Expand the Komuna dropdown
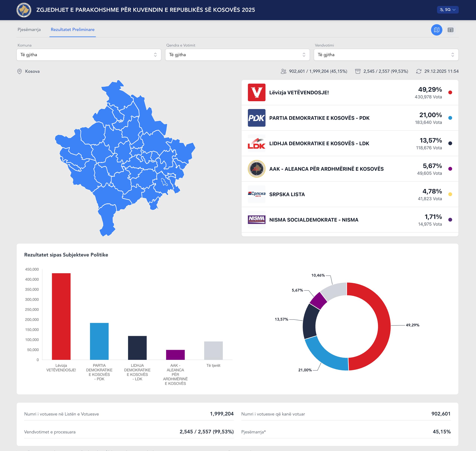 [x=89, y=55]
